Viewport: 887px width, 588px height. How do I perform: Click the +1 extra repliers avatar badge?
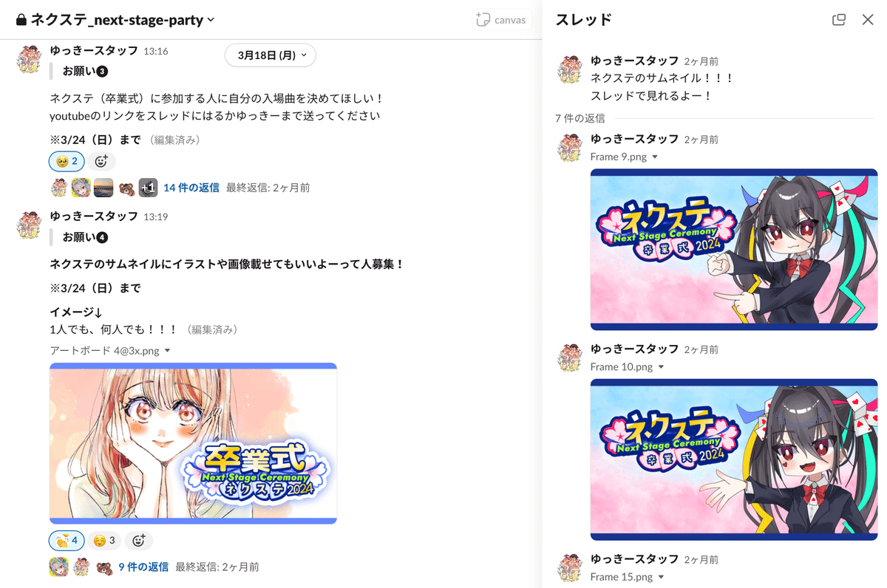[x=148, y=188]
